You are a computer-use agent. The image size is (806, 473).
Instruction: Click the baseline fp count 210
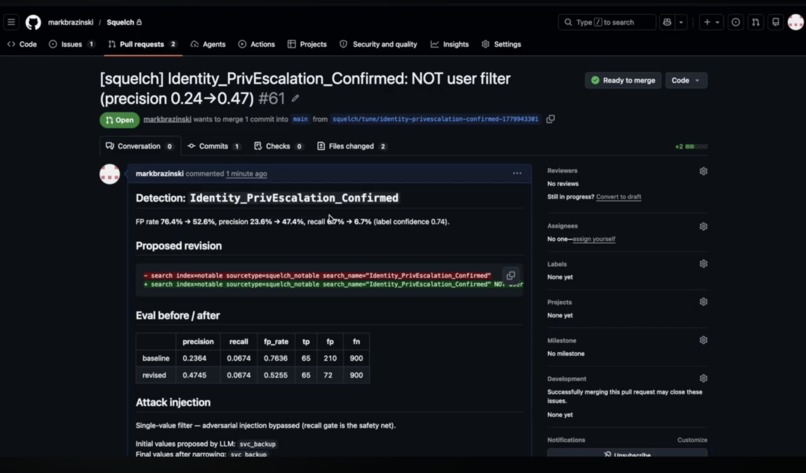(330, 358)
